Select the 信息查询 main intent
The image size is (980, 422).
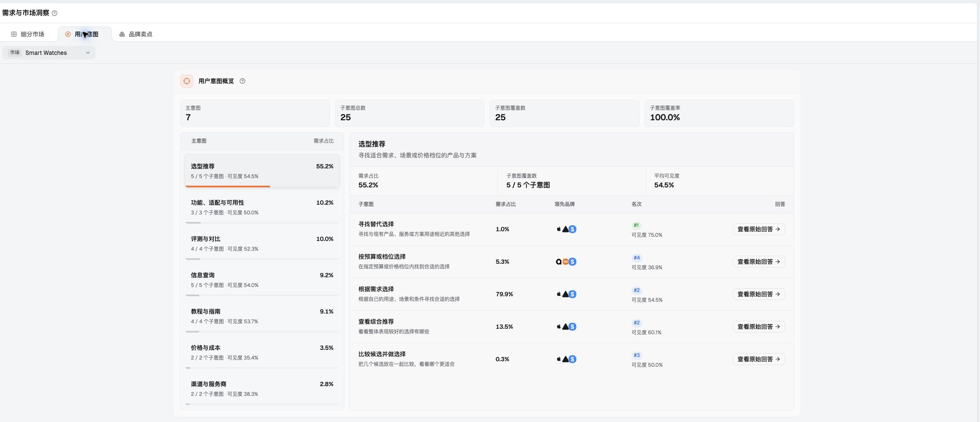(262, 280)
